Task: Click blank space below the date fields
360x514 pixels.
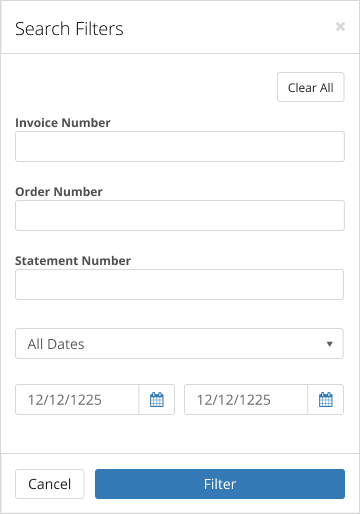Action: coord(180,434)
